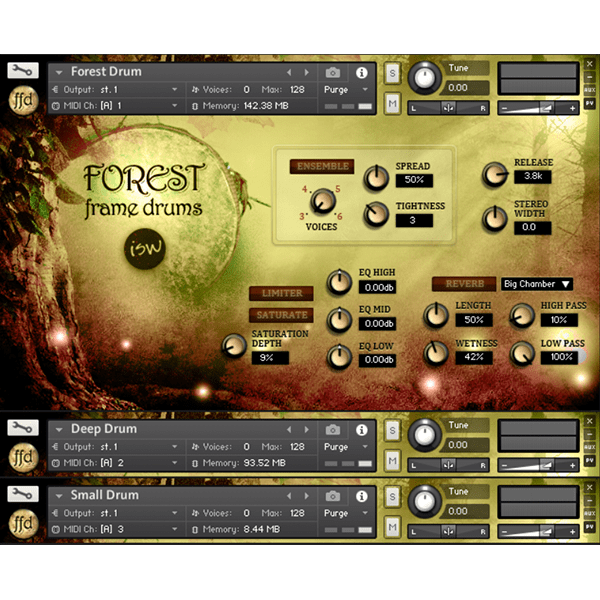The image size is (600, 600).
Task: Open Forest Drum MIDI Ch dropdown
Action: click(x=115, y=106)
